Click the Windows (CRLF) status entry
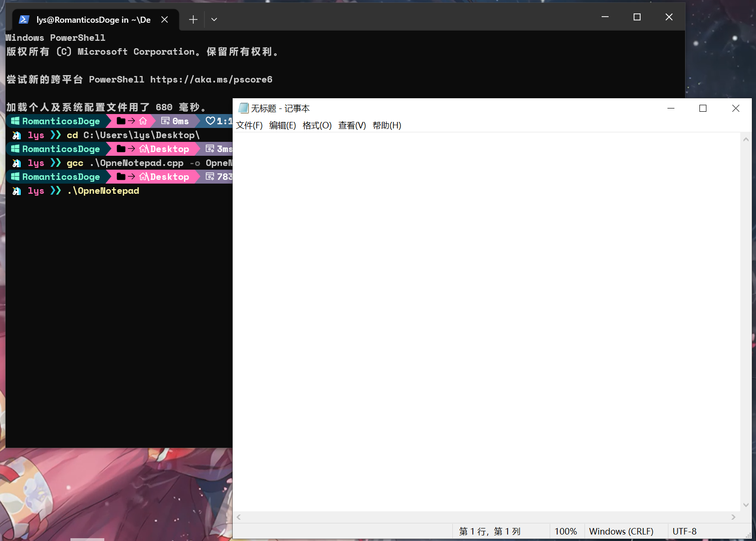 coord(621,531)
